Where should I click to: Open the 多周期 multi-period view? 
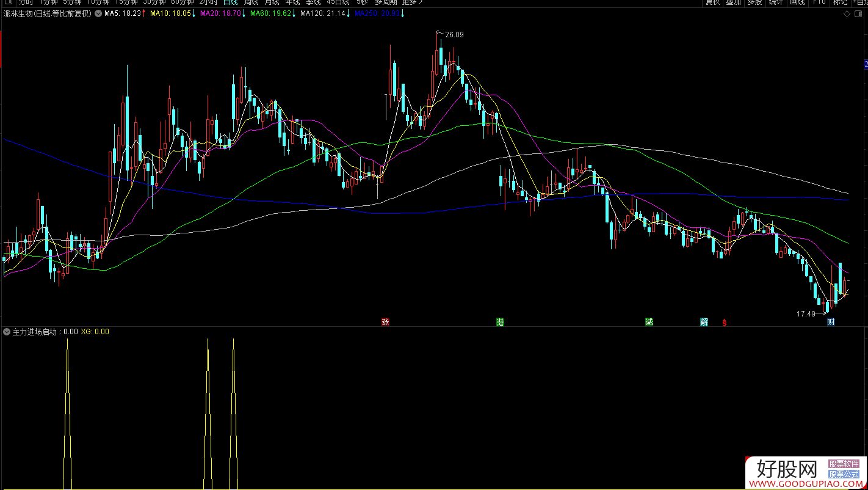pyautogui.click(x=386, y=2)
